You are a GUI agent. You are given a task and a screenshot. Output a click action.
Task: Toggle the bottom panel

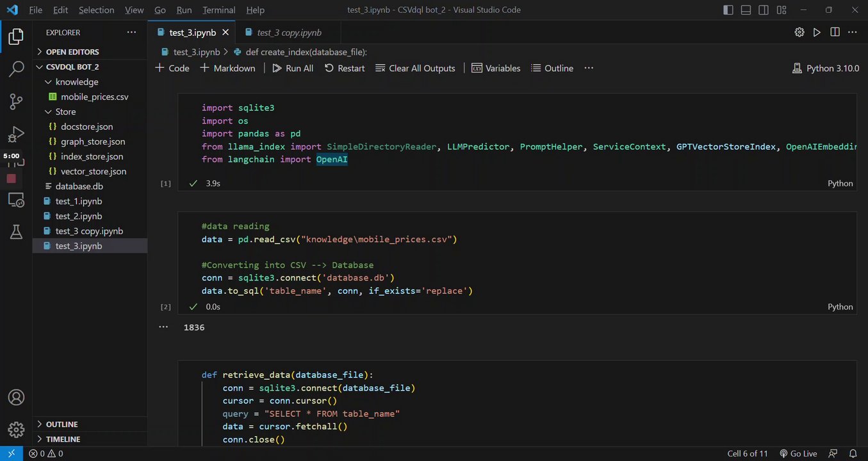point(746,10)
